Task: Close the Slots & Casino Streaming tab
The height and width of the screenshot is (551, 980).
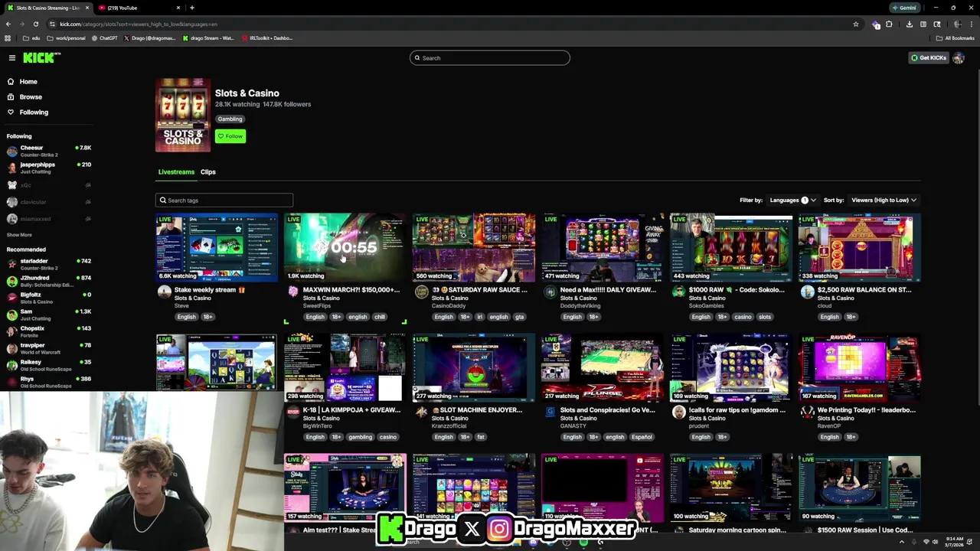Action: [x=87, y=8]
